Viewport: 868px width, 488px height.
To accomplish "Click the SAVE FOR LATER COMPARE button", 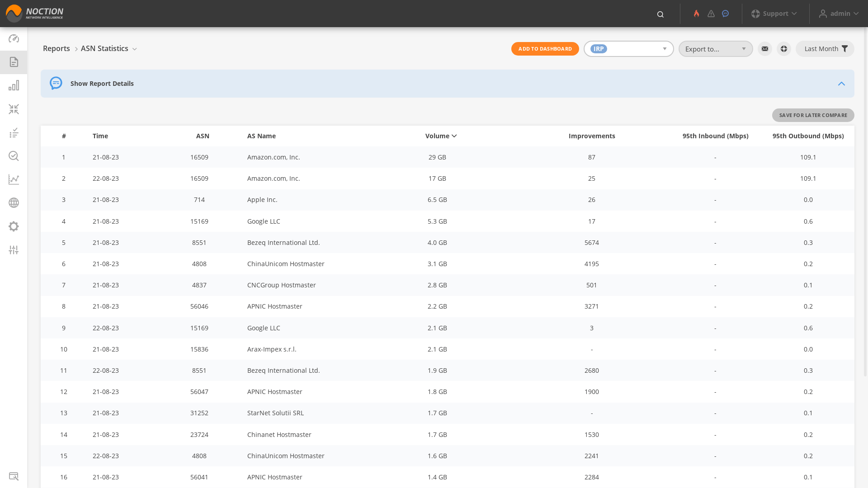I will click(x=813, y=114).
